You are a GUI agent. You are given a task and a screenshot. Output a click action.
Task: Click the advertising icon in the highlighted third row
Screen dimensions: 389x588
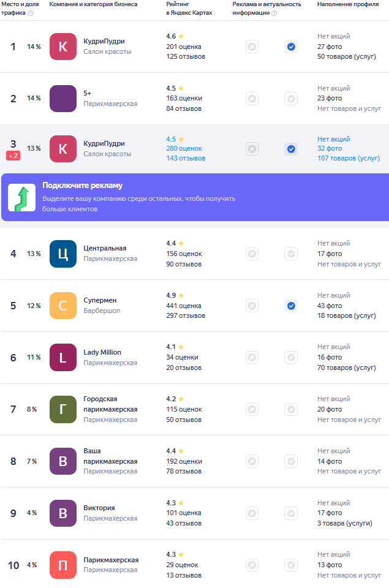(252, 149)
